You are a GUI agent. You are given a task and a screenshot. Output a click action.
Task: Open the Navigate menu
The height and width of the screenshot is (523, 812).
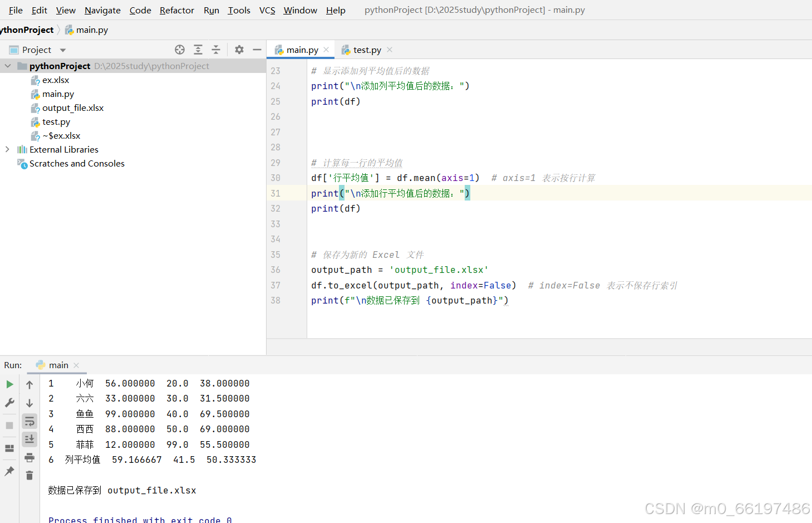pyautogui.click(x=102, y=10)
